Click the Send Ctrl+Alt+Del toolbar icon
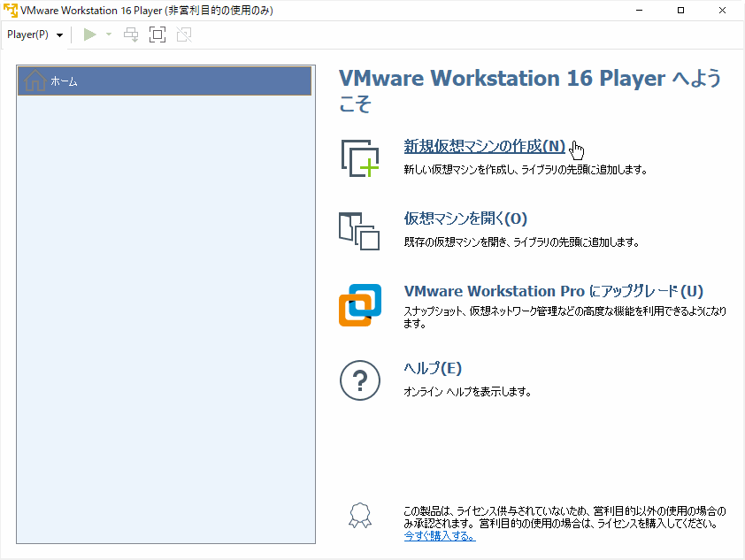745x560 pixels. [130, 35]
